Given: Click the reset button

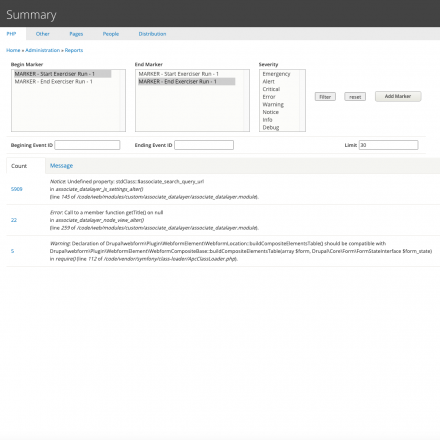Looking at the screenshot, I should (x=355, y=97).
